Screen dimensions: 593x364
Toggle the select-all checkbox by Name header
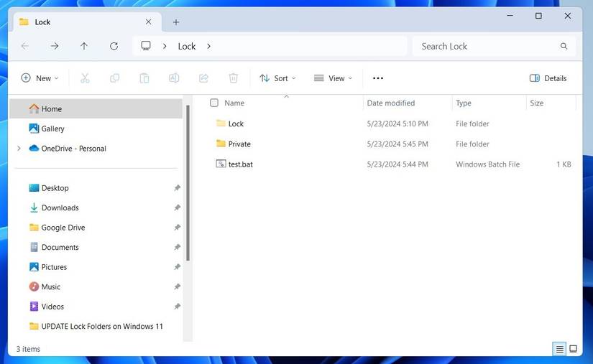[214, 103]
